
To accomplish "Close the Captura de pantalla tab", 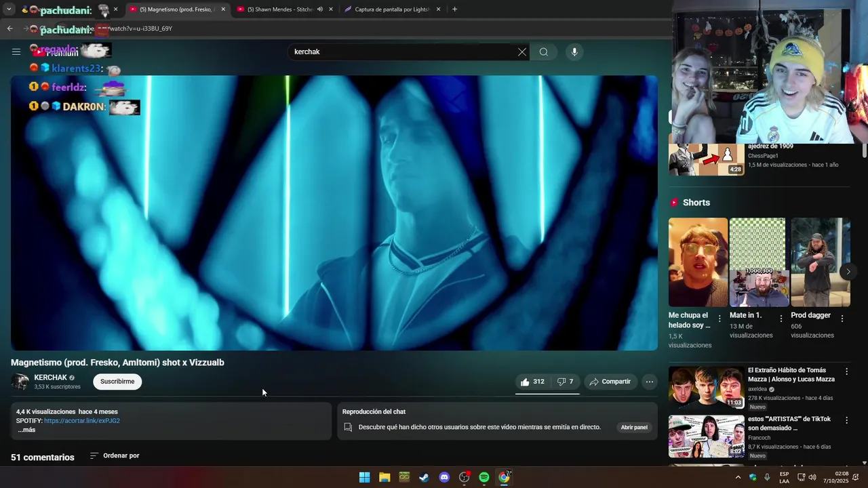I will [x=438, y=9].
